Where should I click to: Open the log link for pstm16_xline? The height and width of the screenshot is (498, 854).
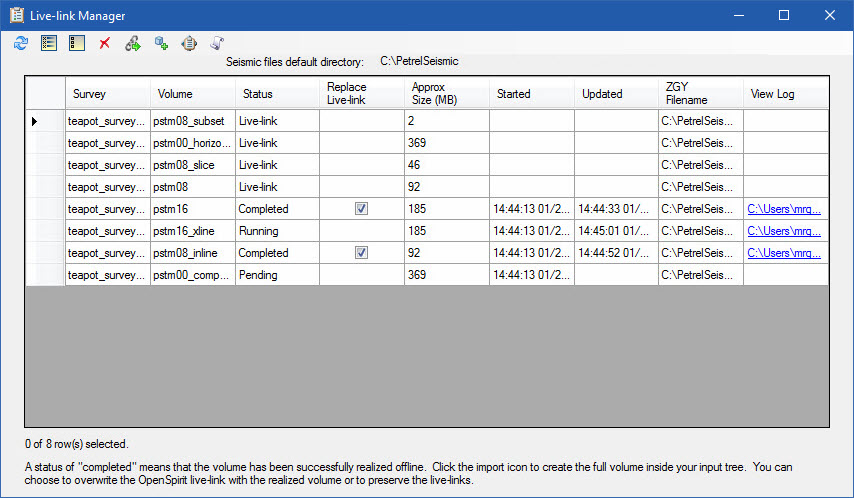[x=784, y=231]
